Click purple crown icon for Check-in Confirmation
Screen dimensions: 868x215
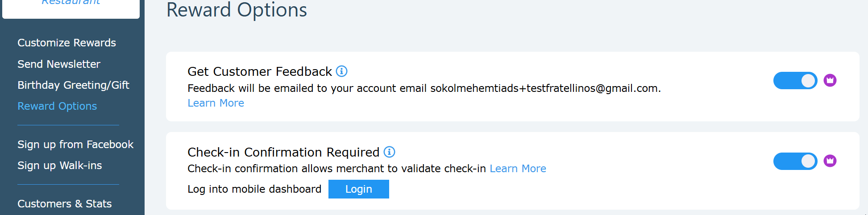pos(830,161)
